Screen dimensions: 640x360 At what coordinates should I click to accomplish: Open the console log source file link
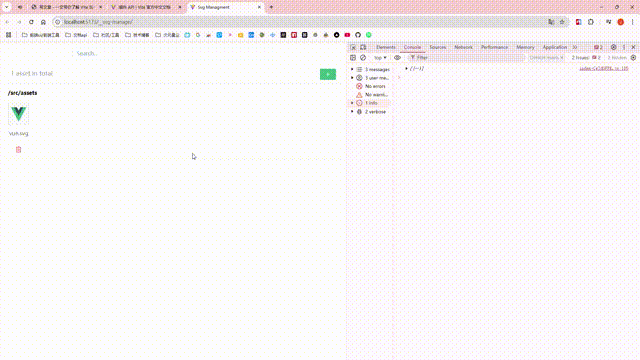tap(604, 69)
